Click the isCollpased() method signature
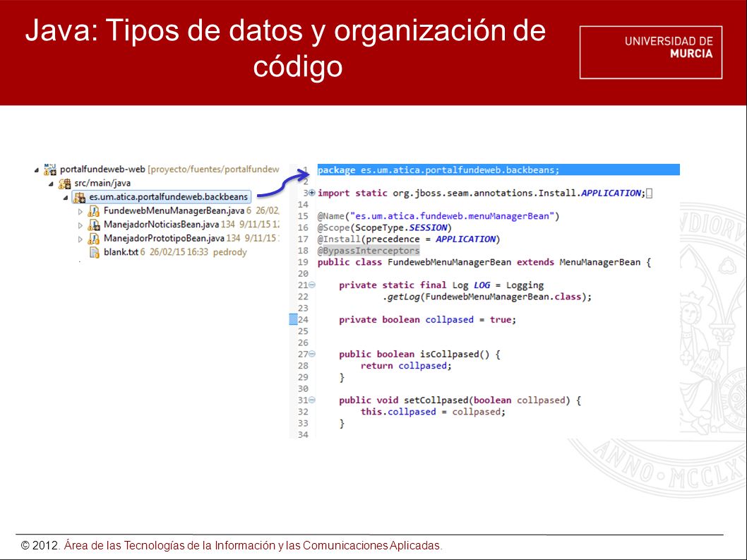The image size is (747, 560). (419, 354)
